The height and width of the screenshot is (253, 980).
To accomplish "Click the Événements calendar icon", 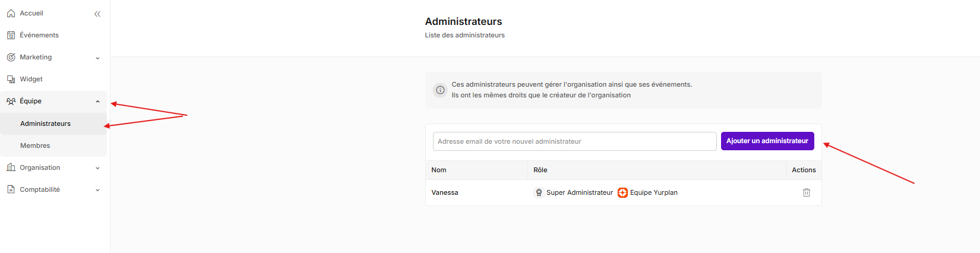I will click(11, 35).
